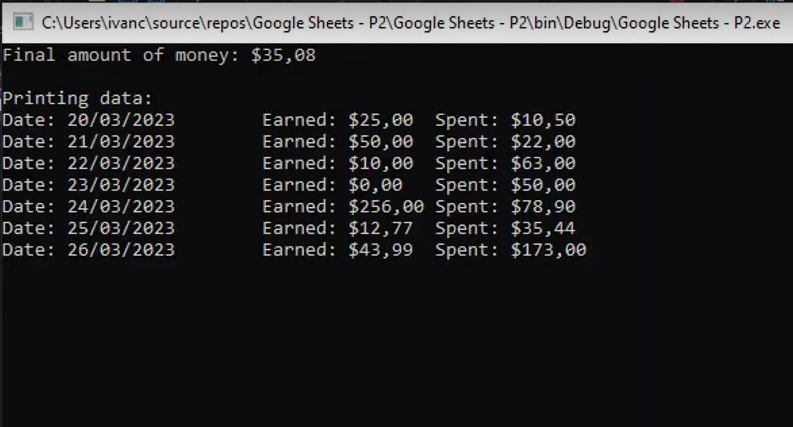Click the 'Final amount of money' line
The height and width of the screenshot is (427, 793).
[x=159, y=55]
